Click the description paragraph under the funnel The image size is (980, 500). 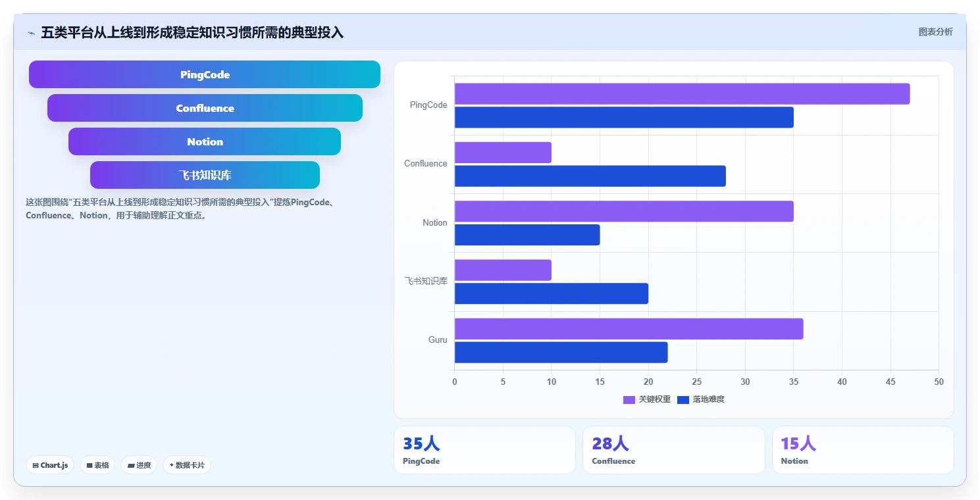[x=182, y=209]
